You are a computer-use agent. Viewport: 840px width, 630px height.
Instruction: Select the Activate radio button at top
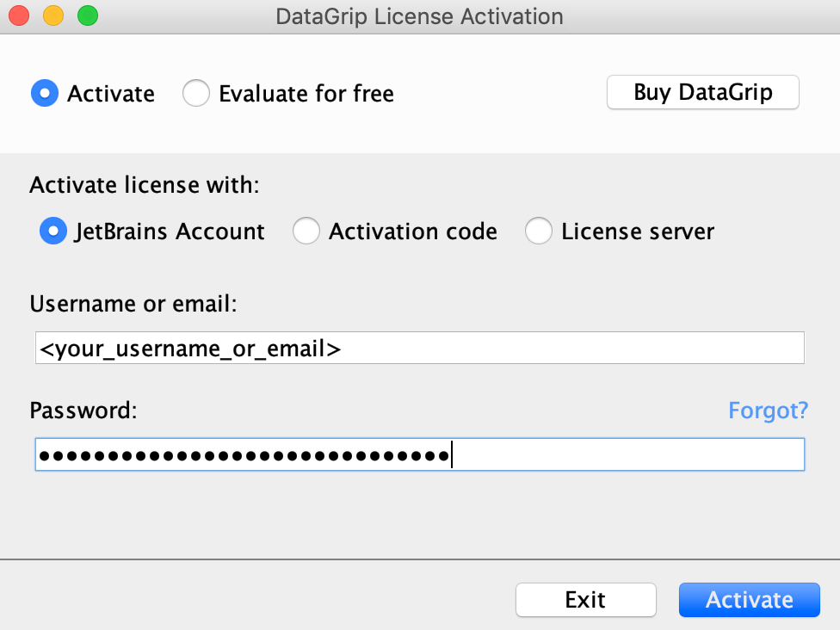point(45,93)
